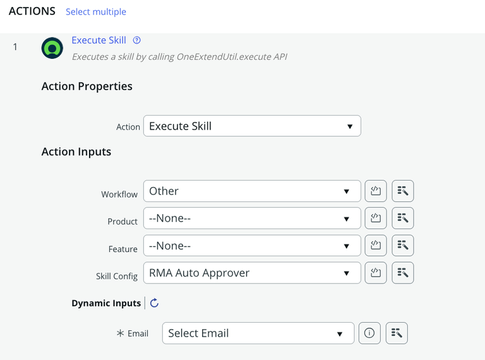Open data pill picker for Feature field

[403, 246]
